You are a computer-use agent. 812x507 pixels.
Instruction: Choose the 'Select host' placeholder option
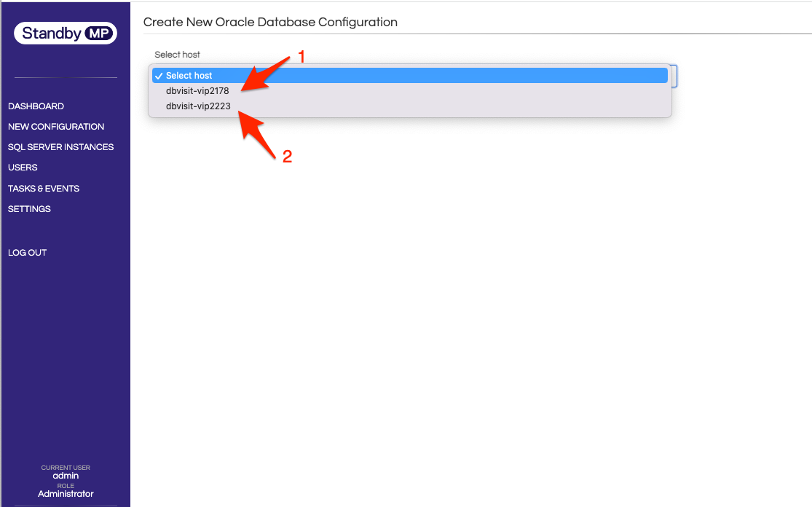coord(409,76)
